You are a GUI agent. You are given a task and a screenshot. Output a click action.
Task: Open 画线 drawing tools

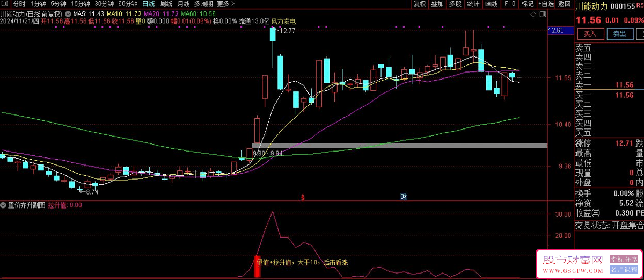492,4
